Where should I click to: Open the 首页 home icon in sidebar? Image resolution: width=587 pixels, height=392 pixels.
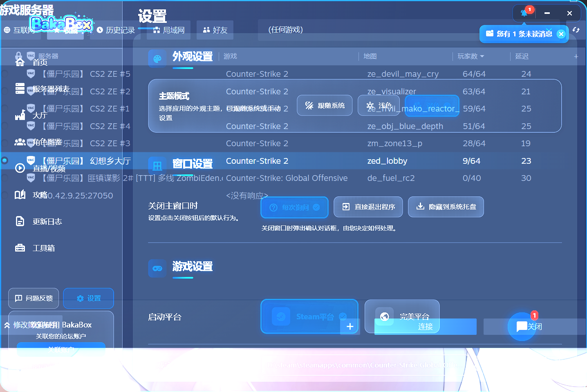tap(20, 62)
